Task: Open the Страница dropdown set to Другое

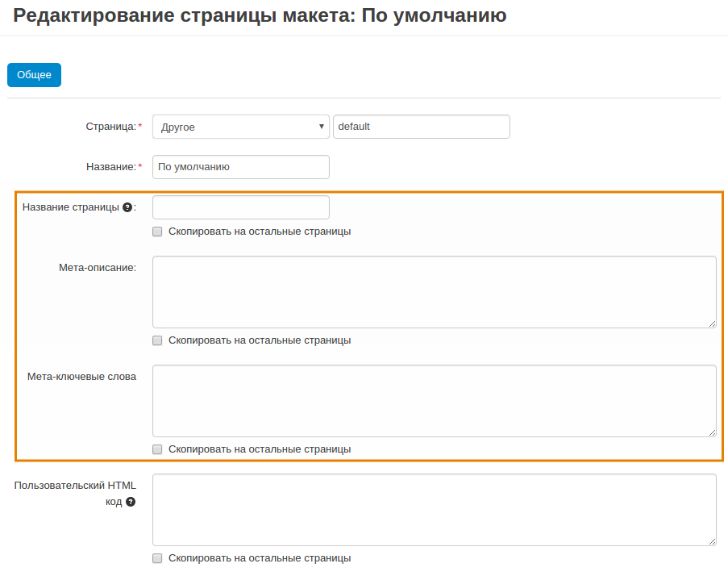Action: 241,127
